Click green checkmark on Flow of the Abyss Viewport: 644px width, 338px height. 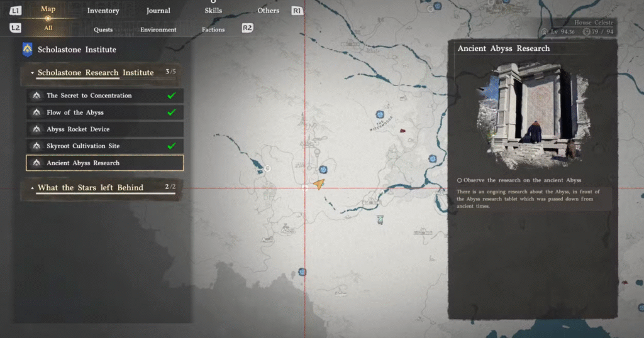[x=171, y=112]
